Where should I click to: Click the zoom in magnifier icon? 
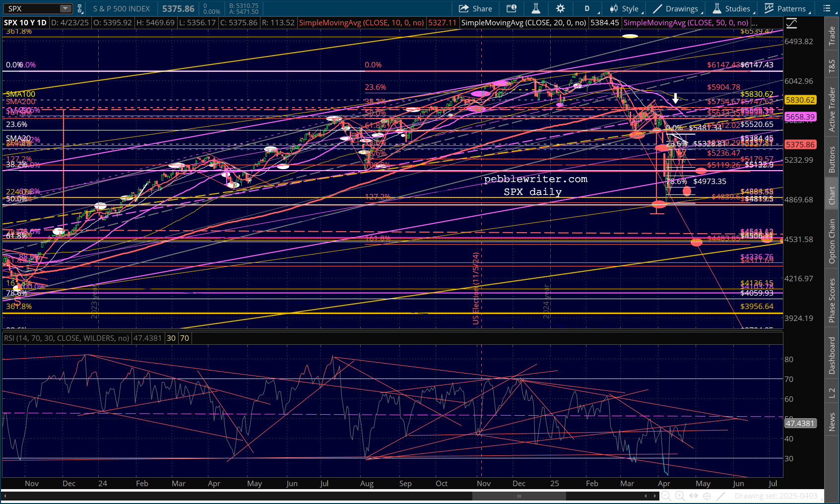click(x=680, y=496)
